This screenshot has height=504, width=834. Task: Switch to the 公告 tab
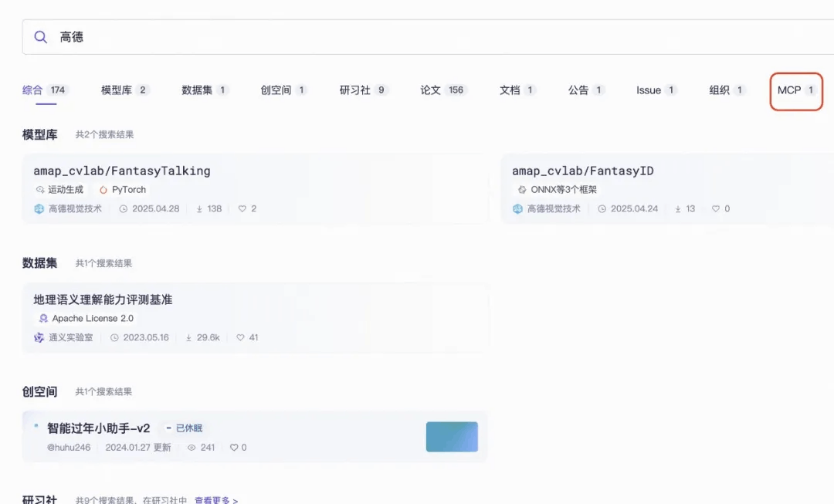tap(586, 90)
